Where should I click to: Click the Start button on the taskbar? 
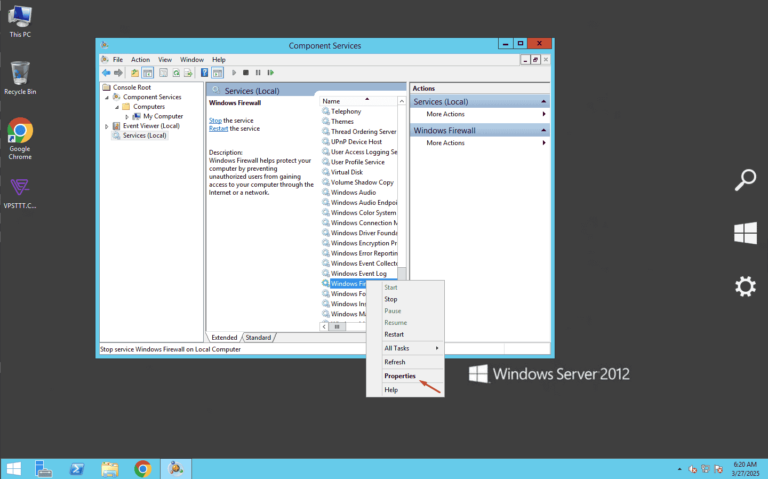point(14,469)
